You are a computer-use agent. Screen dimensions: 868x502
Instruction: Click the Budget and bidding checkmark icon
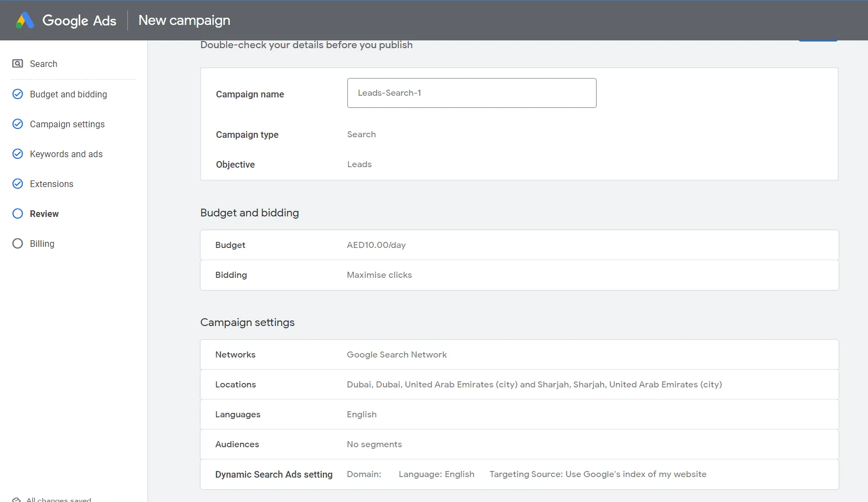[18, 94]
